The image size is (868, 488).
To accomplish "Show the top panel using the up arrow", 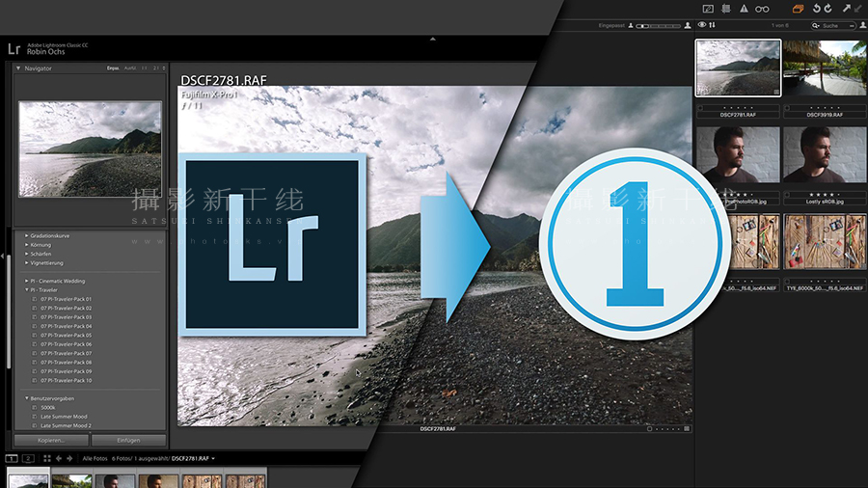I will tap(433, 39).
